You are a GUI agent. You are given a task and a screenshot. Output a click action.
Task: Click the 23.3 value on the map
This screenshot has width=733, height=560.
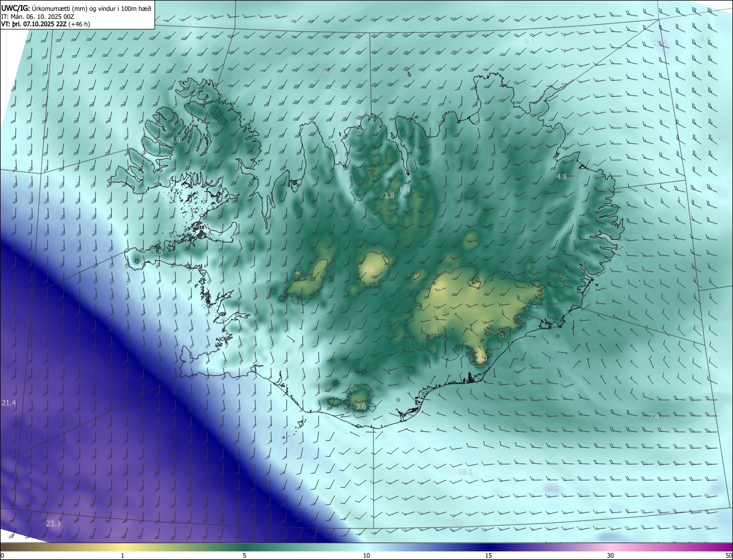(x=53, y=523)
